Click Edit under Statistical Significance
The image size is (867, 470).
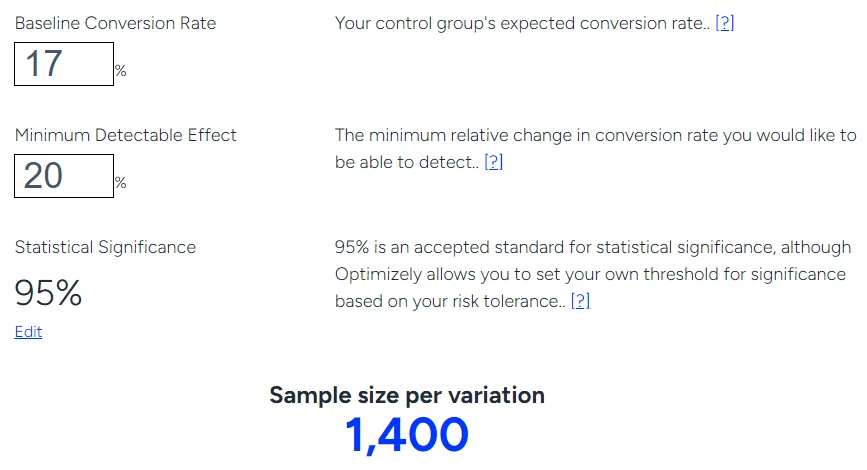(28, 332)
